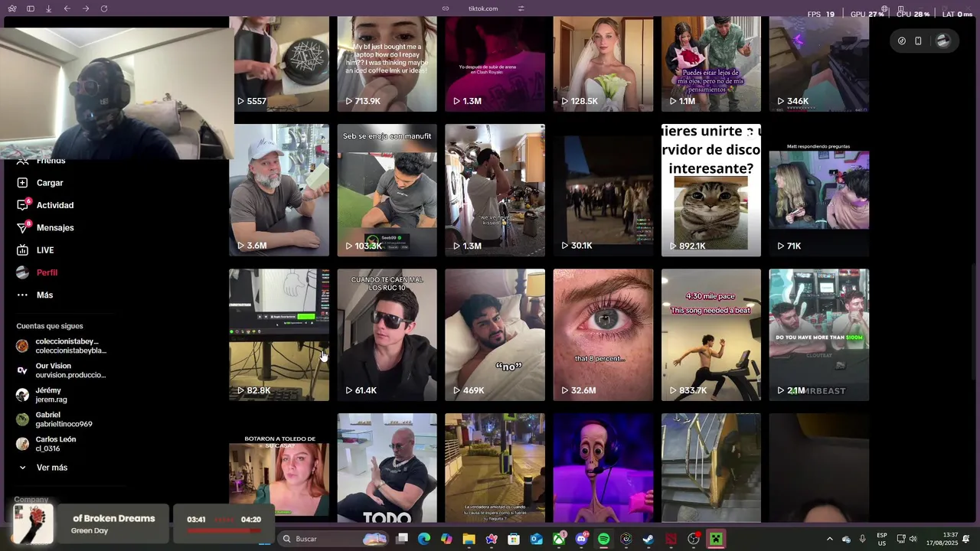Viewport: 980px width, 551px height.
Task: Toggle the browser sidebar panel icon
Action: coord(30,8)
